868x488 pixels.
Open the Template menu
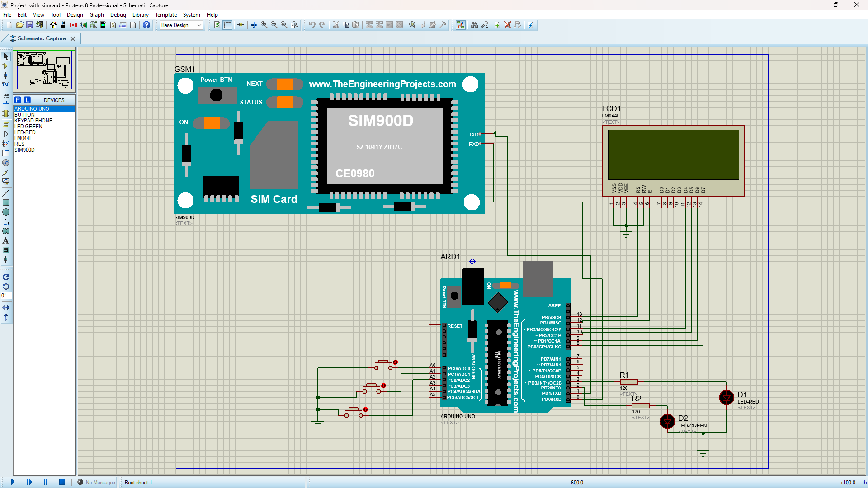click(x=166, y=15)
